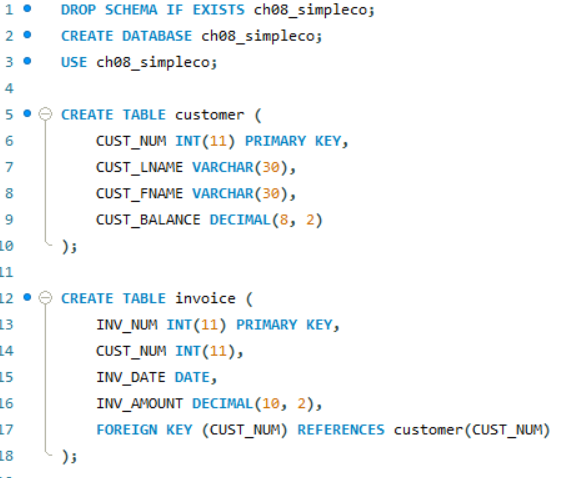Click the FOREIGN KEY keyword on line 17
This screenshot has height=478, width=565.
point(144,430)
